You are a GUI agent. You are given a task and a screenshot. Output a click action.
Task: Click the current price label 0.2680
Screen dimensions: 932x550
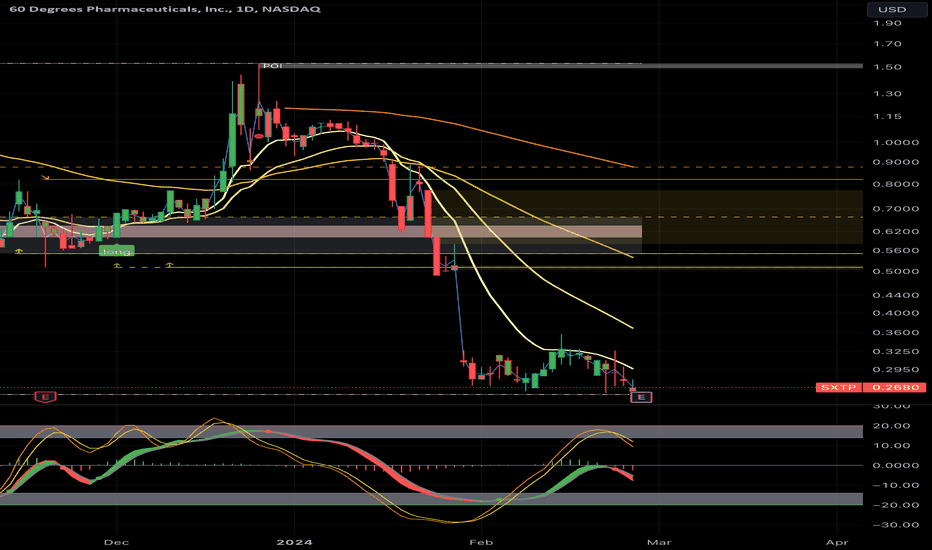896,387
